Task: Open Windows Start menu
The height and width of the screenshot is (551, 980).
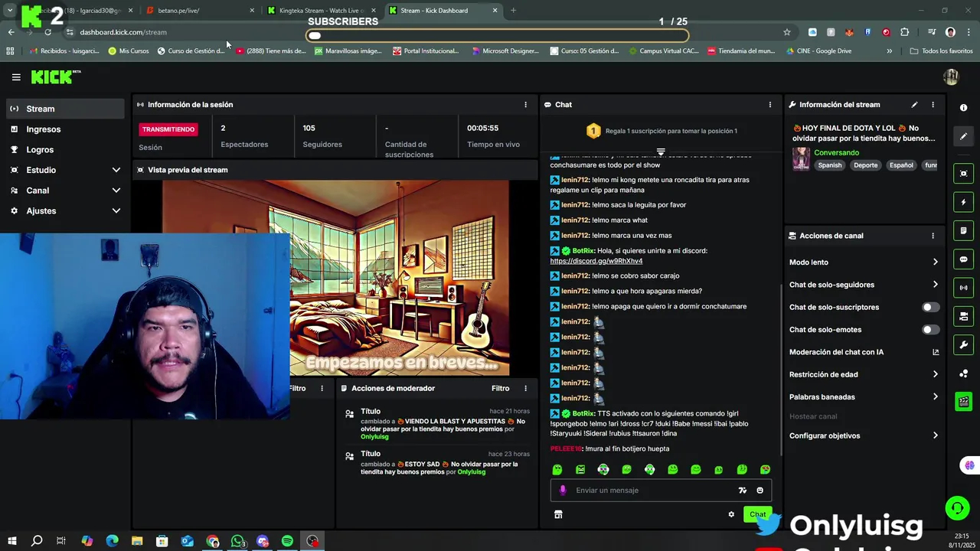Action: tap(11, 541)
